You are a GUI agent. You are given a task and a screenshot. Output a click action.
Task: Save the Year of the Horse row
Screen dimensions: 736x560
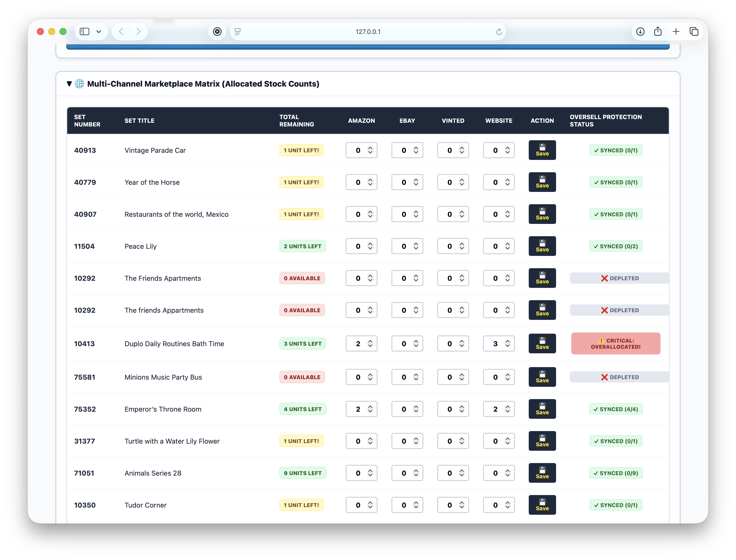542,182
